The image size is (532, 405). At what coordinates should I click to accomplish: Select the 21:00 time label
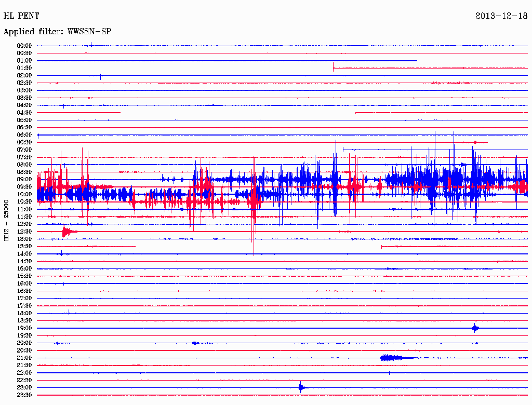pyautogui.click(x=24, y=358)
